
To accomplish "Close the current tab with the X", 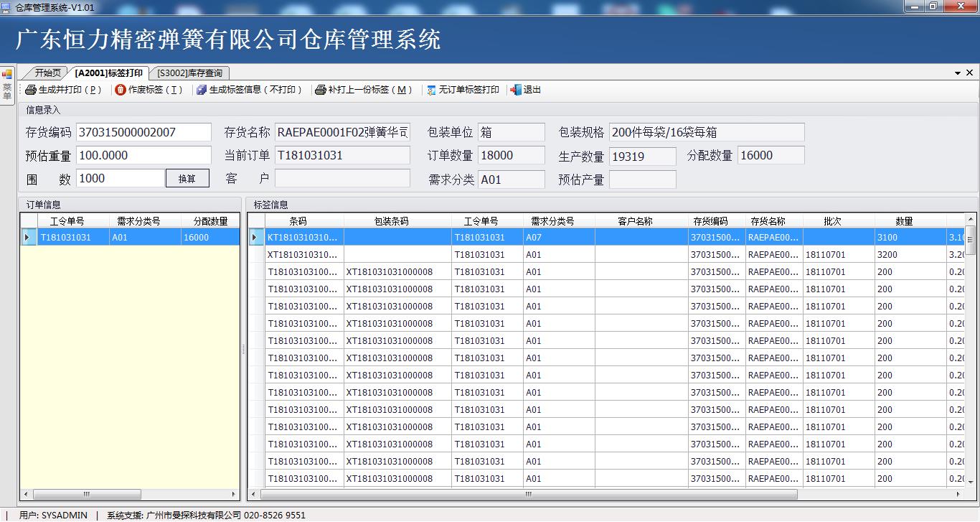I will (970, 73).
